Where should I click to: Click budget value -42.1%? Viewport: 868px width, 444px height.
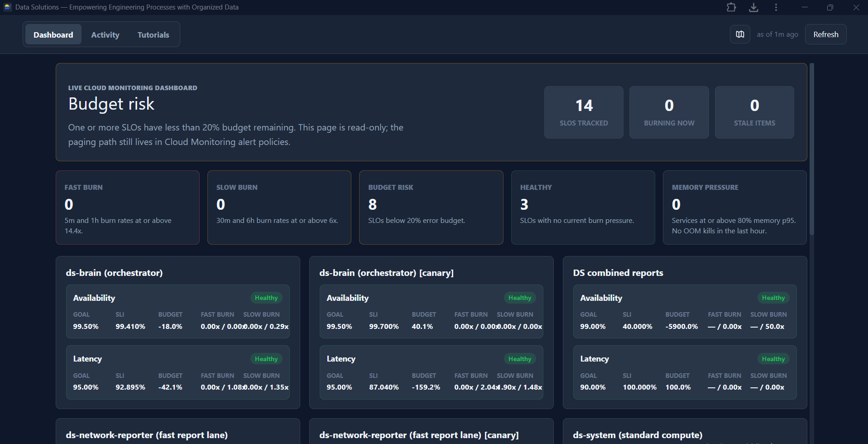[170, 387]
